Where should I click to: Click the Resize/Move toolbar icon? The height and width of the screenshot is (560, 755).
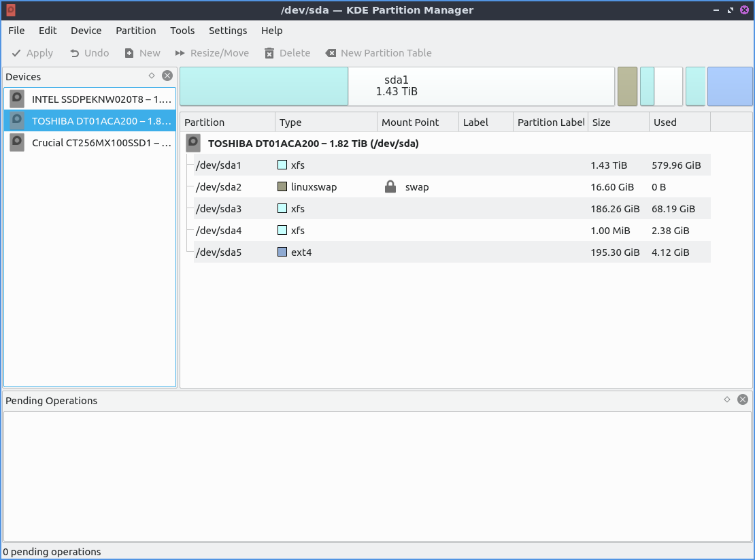180,53
